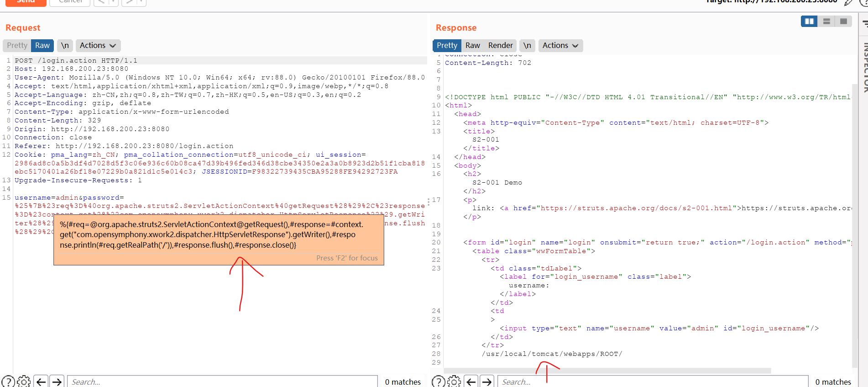The width and height of the screenshot is (868, 387).
Task: Switch Response view to Render tab
Action: (x=500, y=45)
